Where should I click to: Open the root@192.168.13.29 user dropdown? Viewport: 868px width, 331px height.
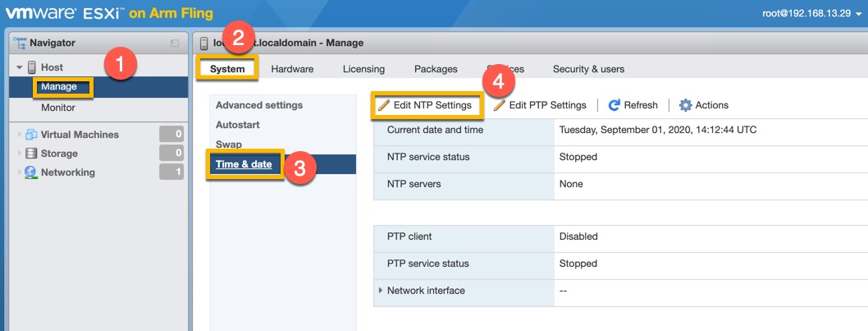pyautogui.click(x=811, y=13)
